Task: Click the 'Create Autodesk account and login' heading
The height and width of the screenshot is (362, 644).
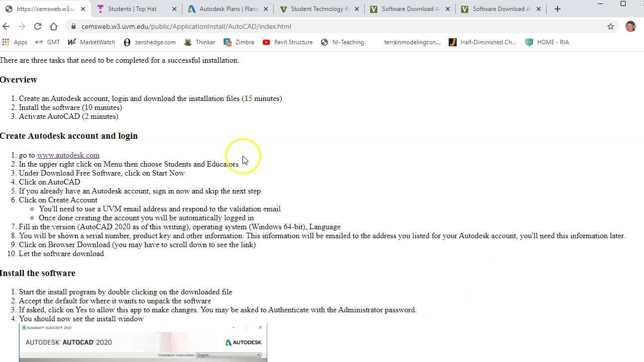Action: click(x=69, y=136)
